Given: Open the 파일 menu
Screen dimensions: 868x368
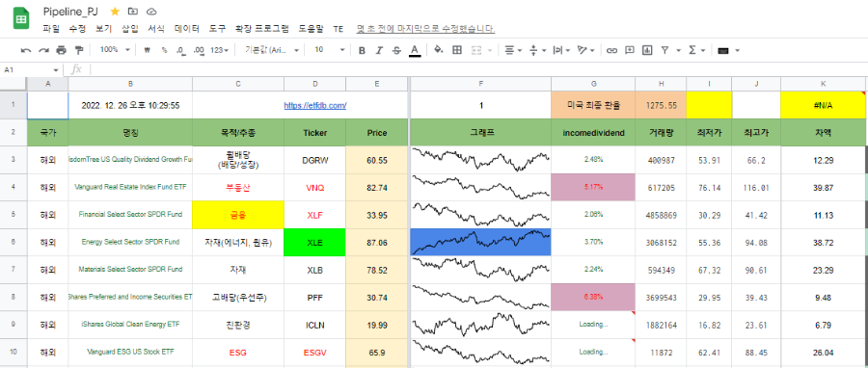Looking at the screenshot, I should pyautogui.click(x=50, y=29).
